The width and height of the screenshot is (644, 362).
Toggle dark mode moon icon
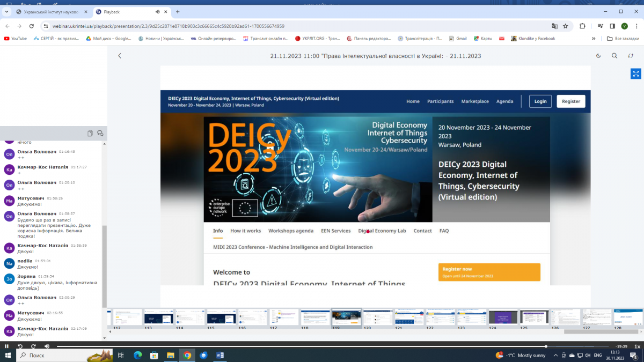[598, 56]
